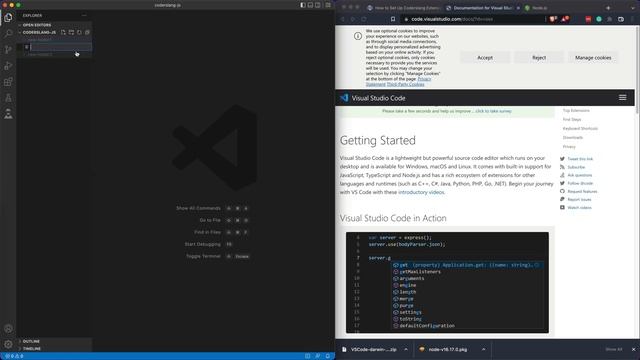Image resolution: width=640 pixels, height=360 pixels.
Task: Open VSCode-darwin zip download options chevron
Action: coord(406,349)
